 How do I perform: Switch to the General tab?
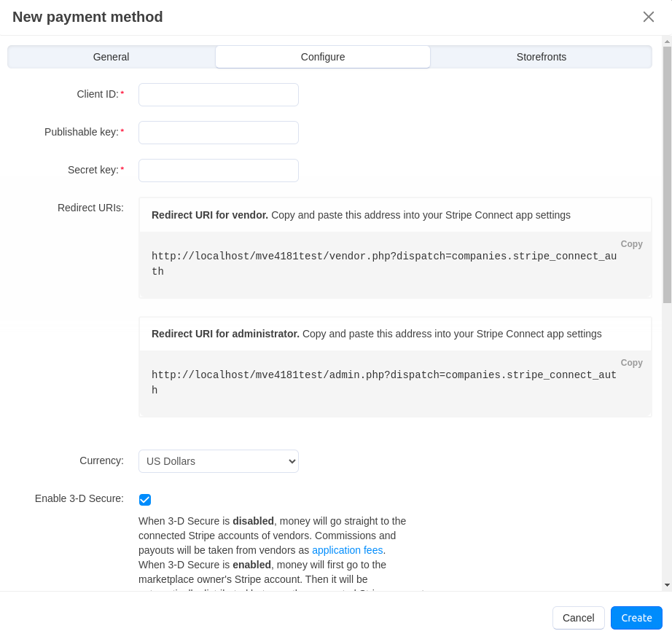pyautogui.click(x=111, y=57)
